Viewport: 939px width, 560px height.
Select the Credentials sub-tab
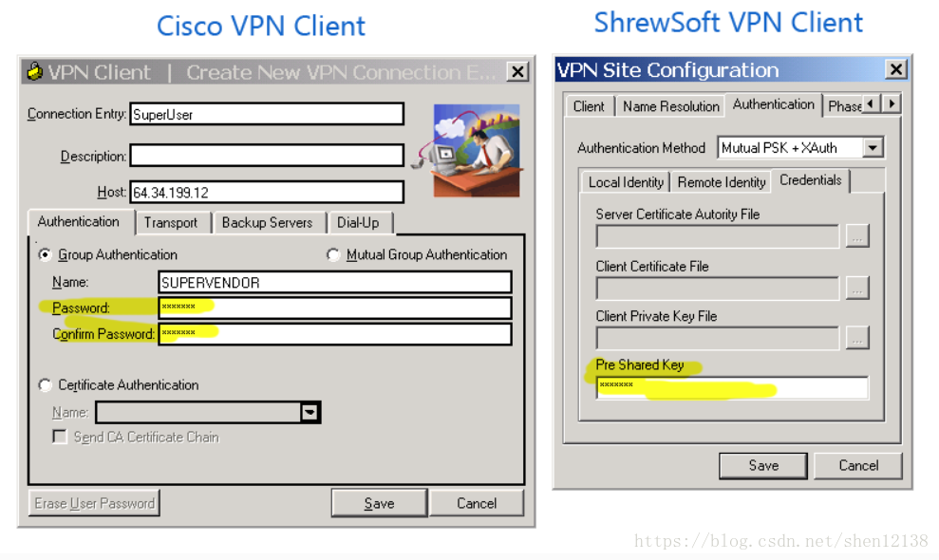[x=810, y=180]
